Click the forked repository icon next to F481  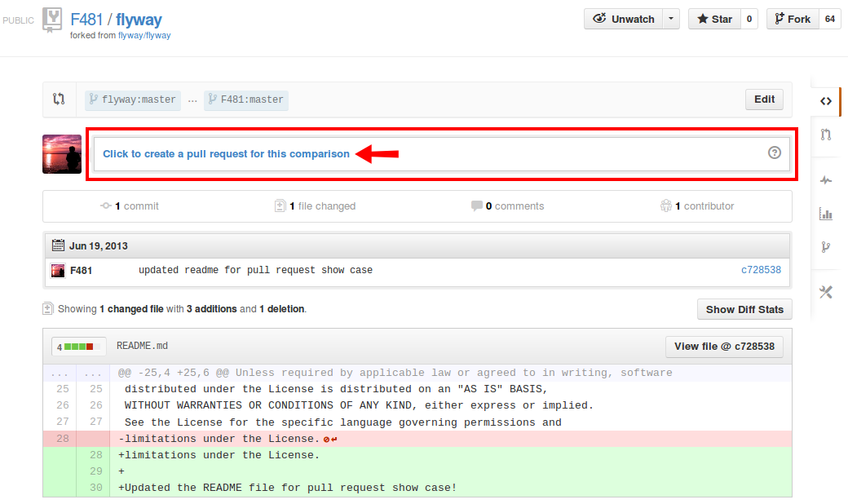(x=52, y=20)
